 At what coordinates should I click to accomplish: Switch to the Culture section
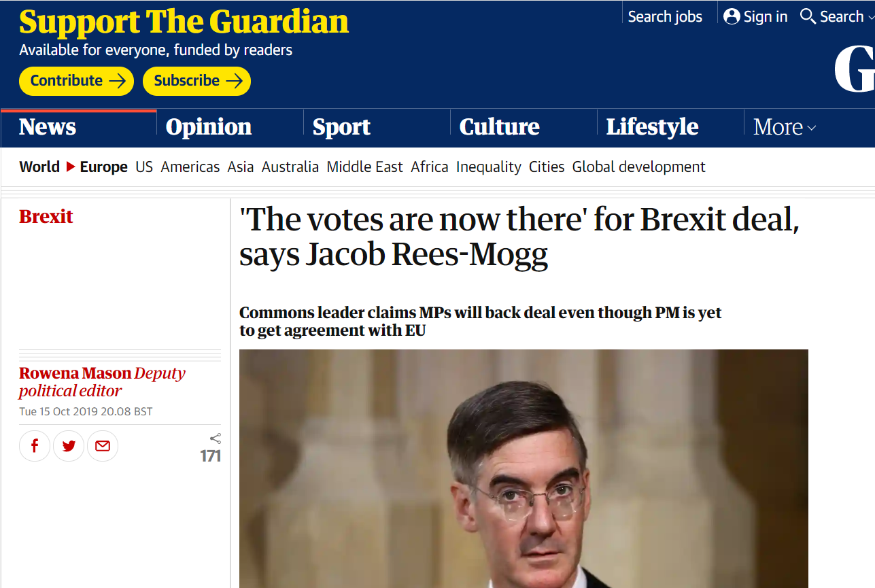[x=499, y=127]
